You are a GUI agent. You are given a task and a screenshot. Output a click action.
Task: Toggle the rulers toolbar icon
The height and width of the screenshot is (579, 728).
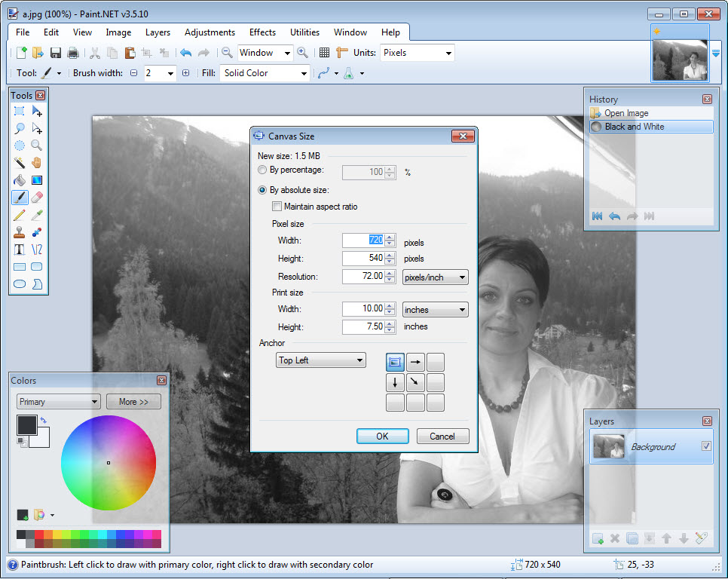pyautogui.click(x=341, y=53)
